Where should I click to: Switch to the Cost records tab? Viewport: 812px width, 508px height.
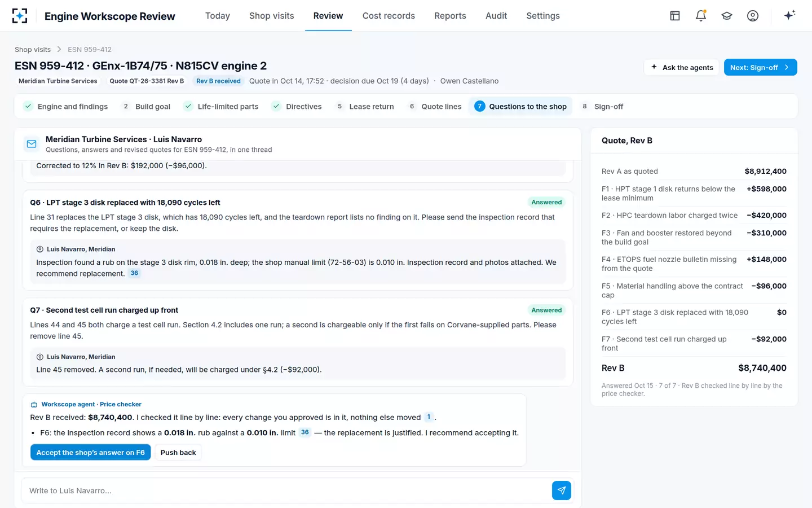389,16
